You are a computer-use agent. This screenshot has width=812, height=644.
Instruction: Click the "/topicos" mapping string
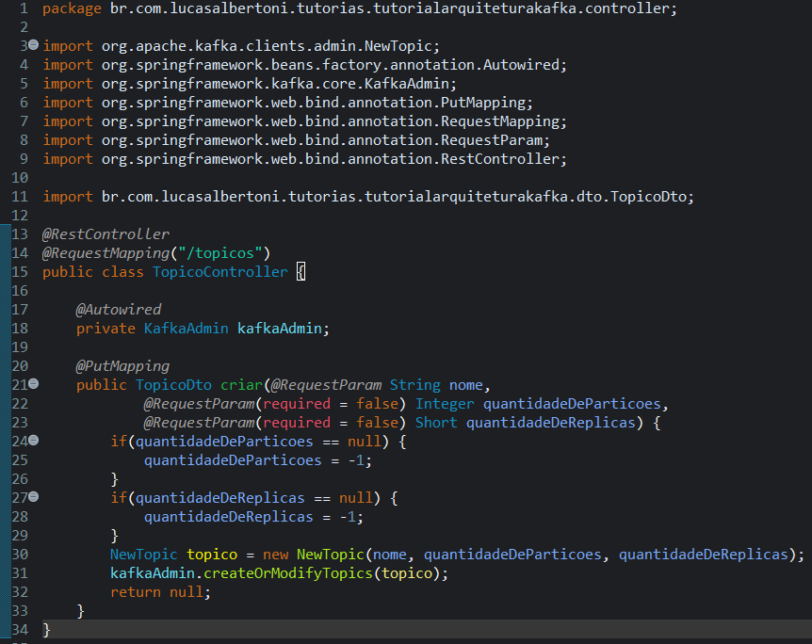coord(218,252)
